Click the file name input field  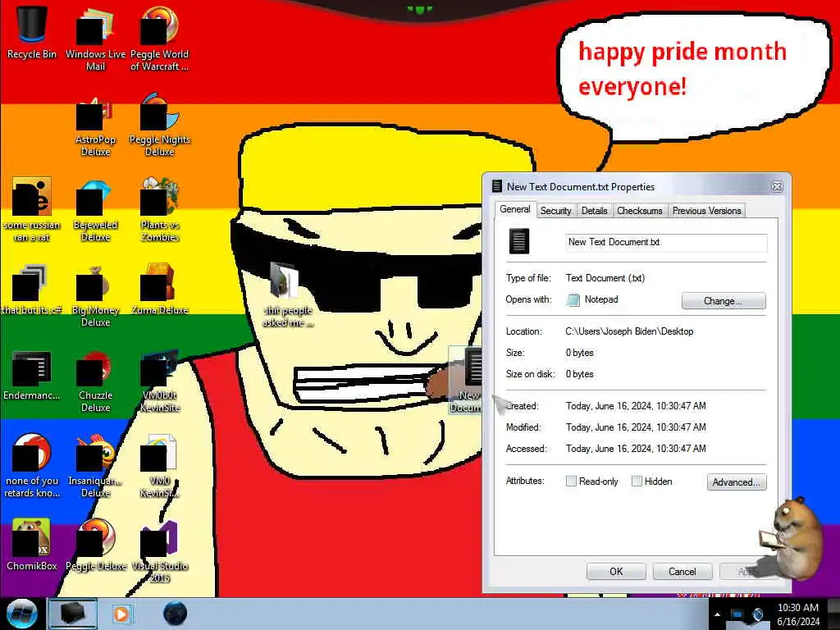(x=666, y=242)
